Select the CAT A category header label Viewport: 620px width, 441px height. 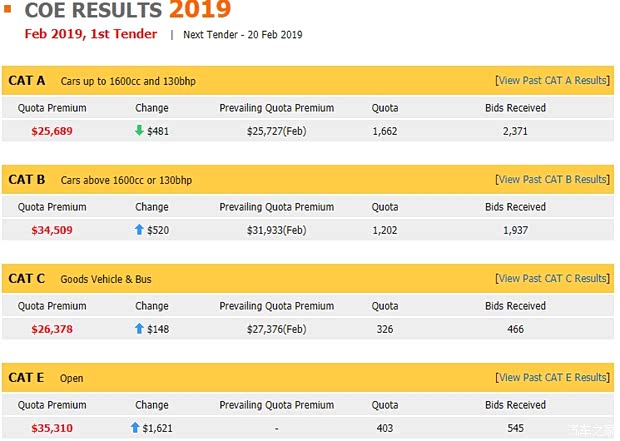(27, 80)
